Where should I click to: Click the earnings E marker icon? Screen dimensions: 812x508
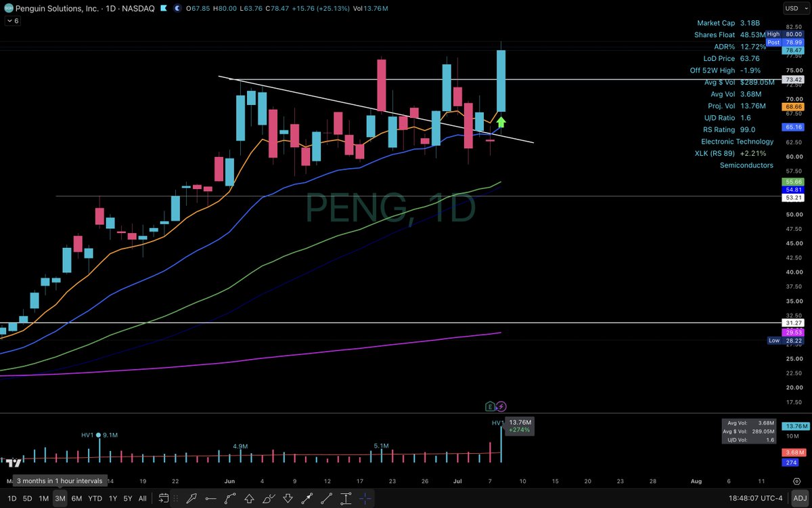tap(490, 406)
